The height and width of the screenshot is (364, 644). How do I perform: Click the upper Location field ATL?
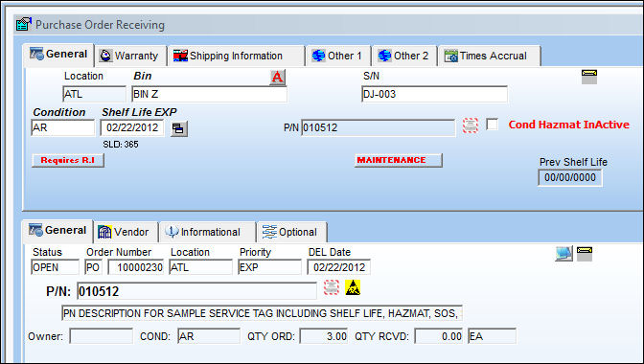pyautogui.click(x=94, y=95)
